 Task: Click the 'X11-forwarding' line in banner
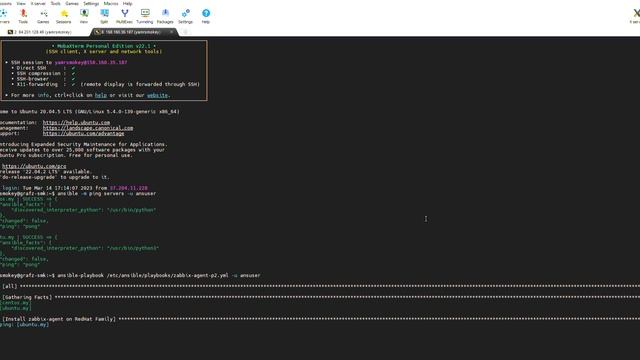point(105,84)
